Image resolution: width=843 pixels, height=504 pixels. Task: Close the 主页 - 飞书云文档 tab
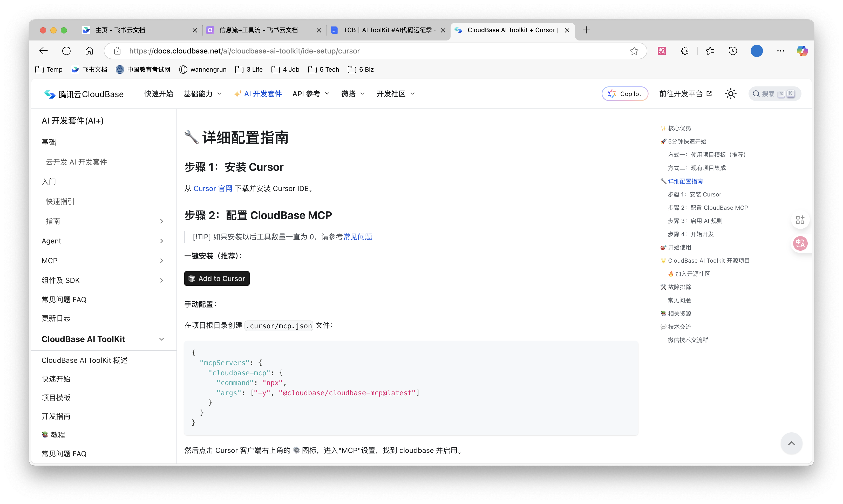pyautogui.click(x=195, y=30)
